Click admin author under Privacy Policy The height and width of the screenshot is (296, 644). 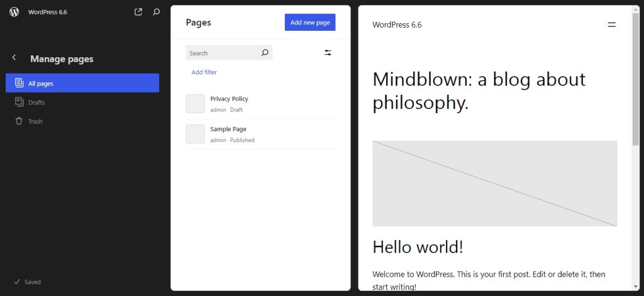pyautogui.click(x=218, y=109)
